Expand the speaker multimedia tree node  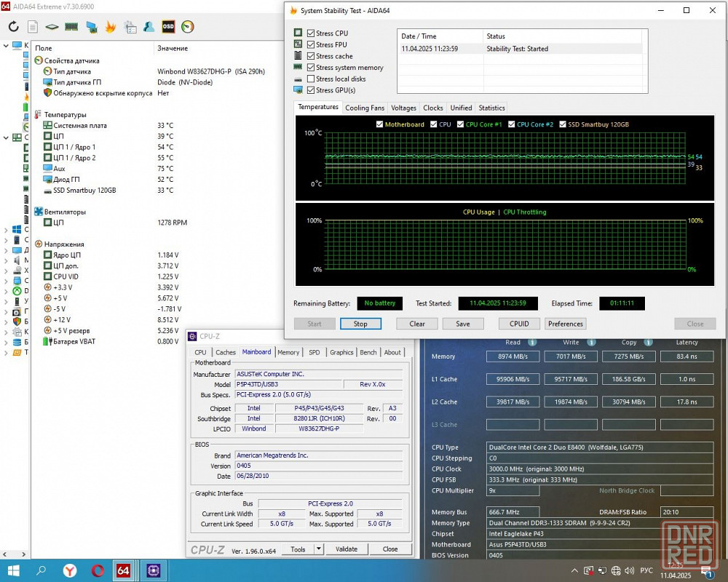point(6,260)
